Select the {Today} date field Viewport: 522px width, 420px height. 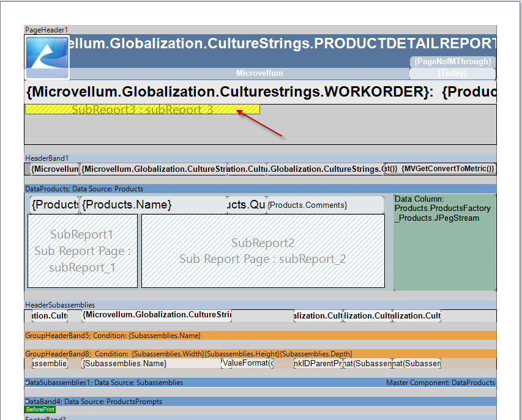452,73
